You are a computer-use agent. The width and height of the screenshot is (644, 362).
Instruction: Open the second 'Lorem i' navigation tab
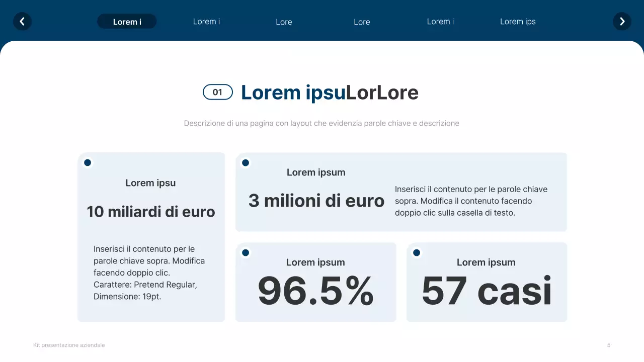click(x=206, y=21)
